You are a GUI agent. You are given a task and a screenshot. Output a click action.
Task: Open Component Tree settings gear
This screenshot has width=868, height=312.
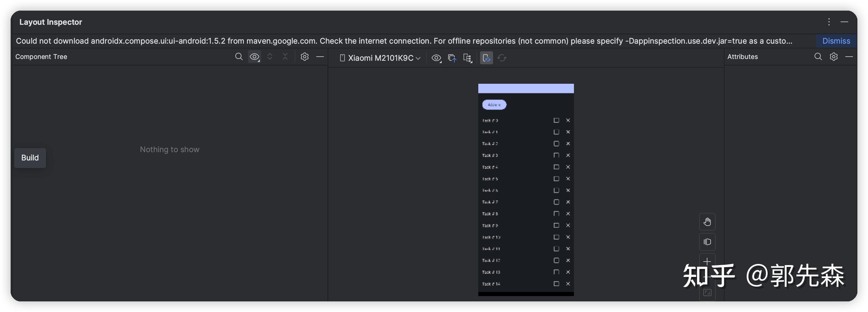(x=304, y=57)
